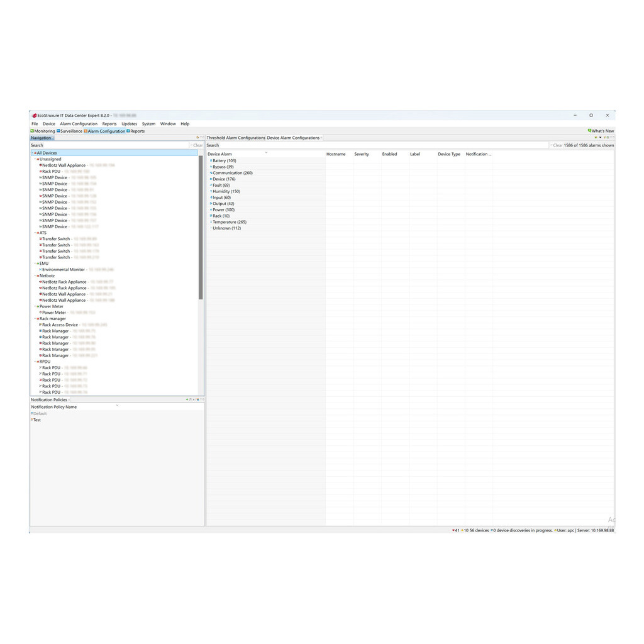Switch to Threshold Alarm Configurations tab

coord(236,138)
